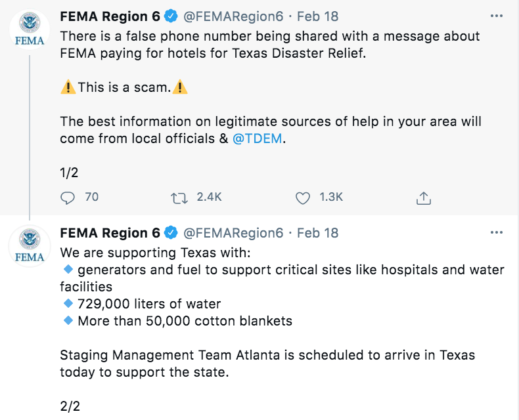Screen dimensions: 519x420
Task: Like the scam warning tweet
Action: 302,198
